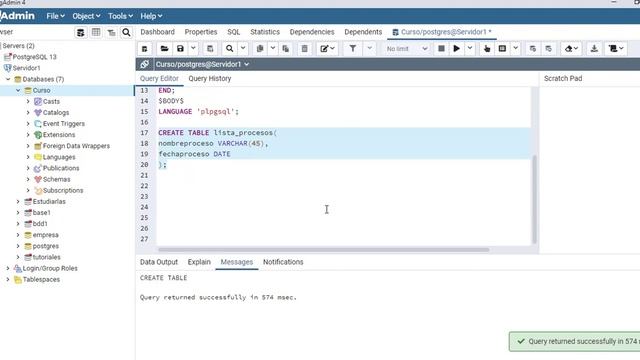Open the Copy options dropdown arrow
640x360 pixels.
(273, 49)
